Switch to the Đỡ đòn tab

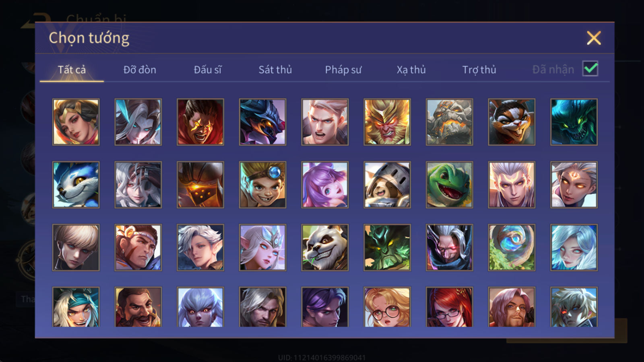coord(140,70)
